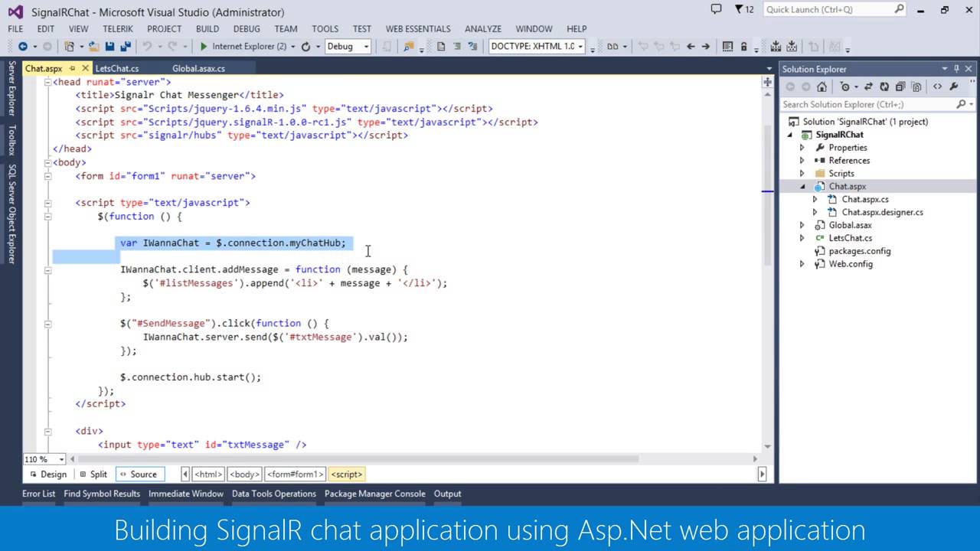The image size is (980, 551).
Task: Click the Navigate Backward toolbar arrow
Action: (x=22, y=47)
